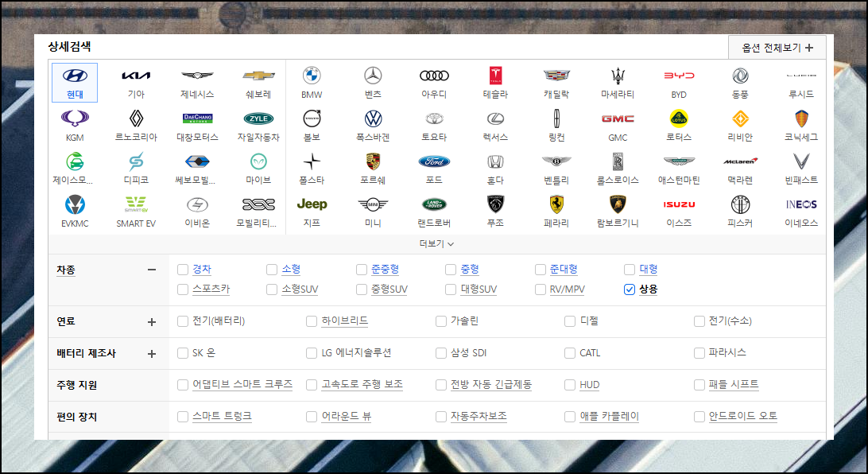Check the CATL battery maker box
The height and width of the screenshot is (474, 868).
[x=570, y=353]
